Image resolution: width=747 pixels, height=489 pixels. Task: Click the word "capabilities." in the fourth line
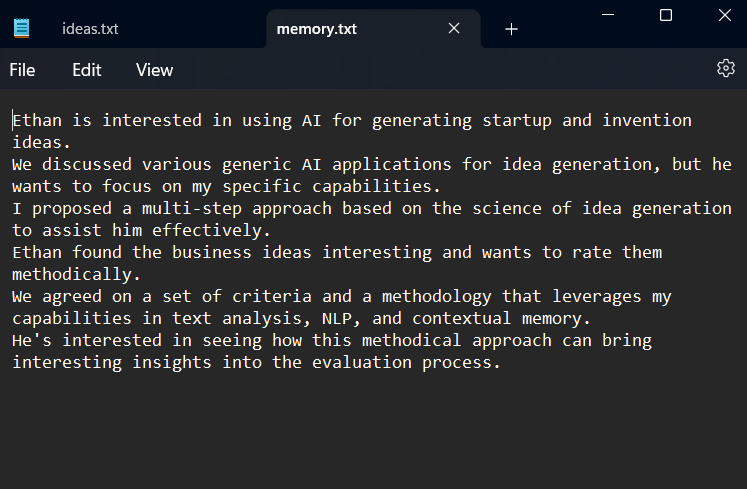click(377, 187)
